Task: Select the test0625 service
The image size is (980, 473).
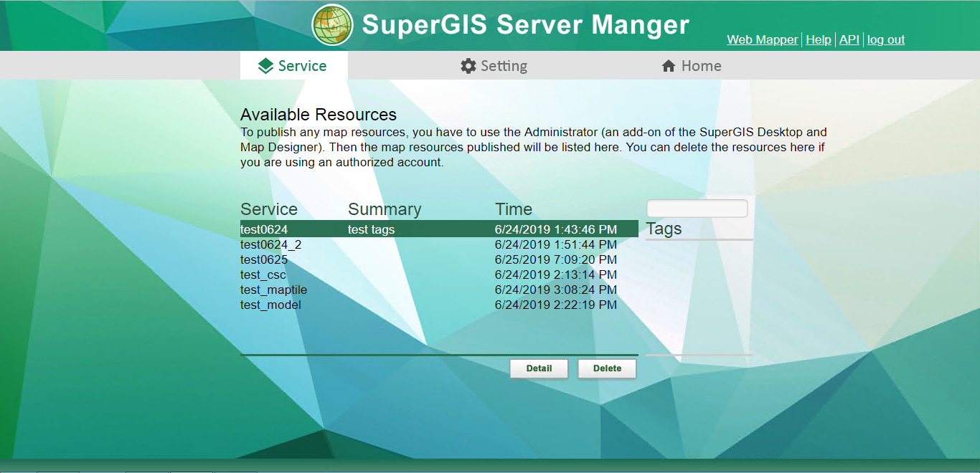Action: [x=264, y=259]
